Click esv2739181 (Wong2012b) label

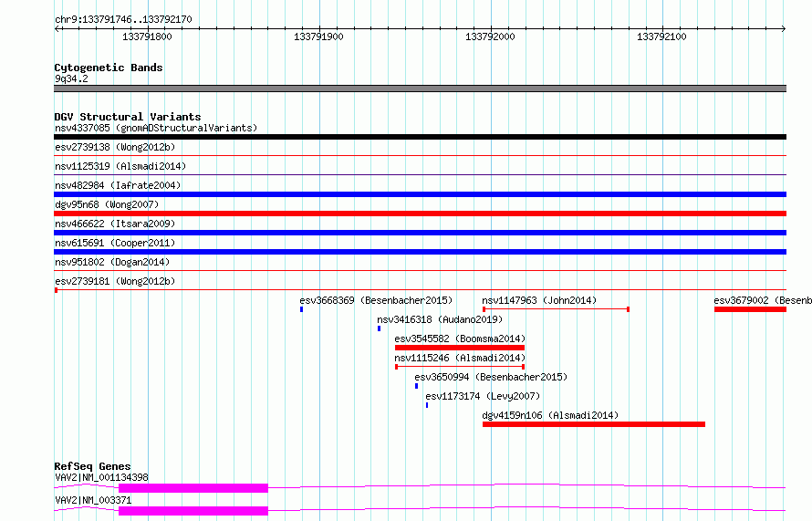115,281
